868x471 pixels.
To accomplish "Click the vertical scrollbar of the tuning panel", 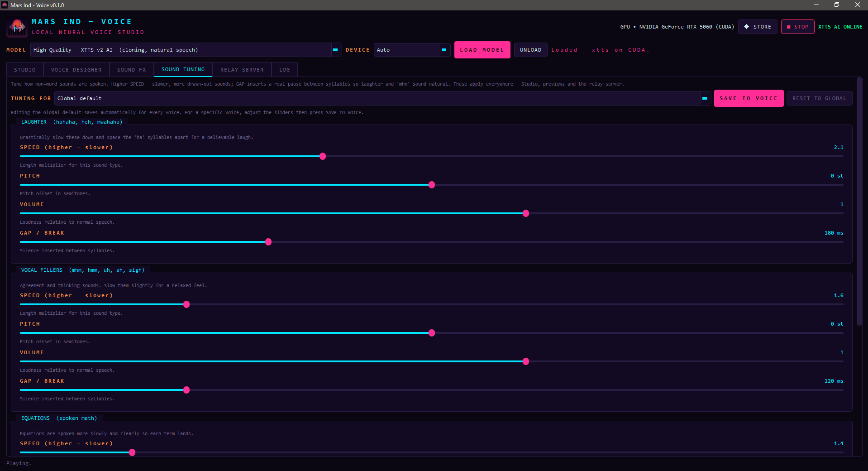I will click(859, 202).
